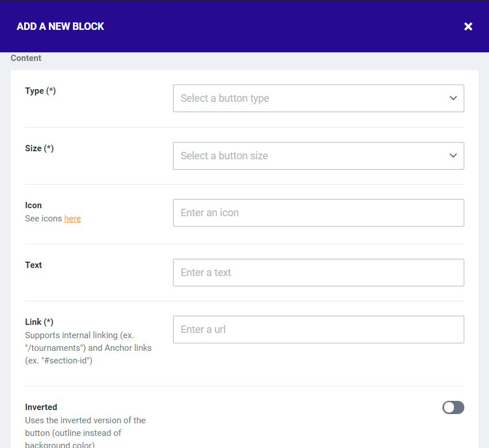Click the 'Inverted' option label
Screen dimensions: 489x448
coord(41,407)
